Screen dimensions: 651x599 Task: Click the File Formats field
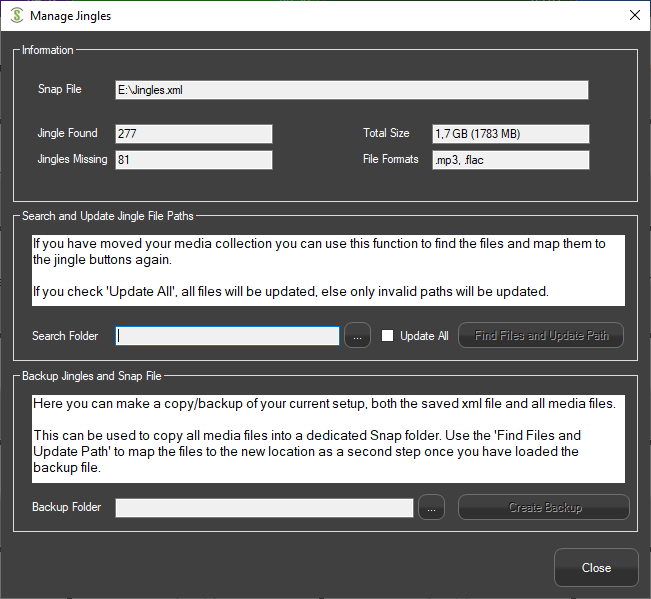[x=511, y=160]
